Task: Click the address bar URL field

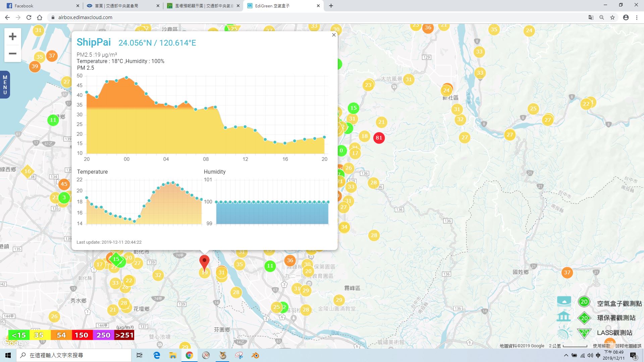Action: [315, 17]
